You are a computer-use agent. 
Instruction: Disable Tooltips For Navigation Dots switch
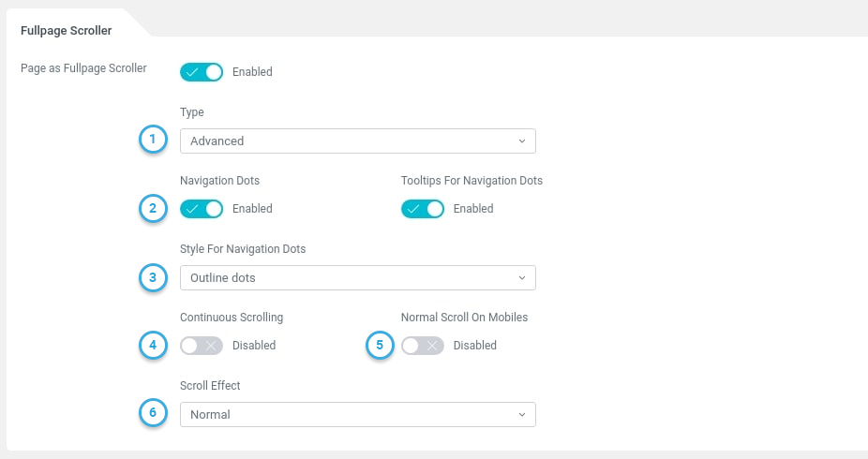[423, 209]
